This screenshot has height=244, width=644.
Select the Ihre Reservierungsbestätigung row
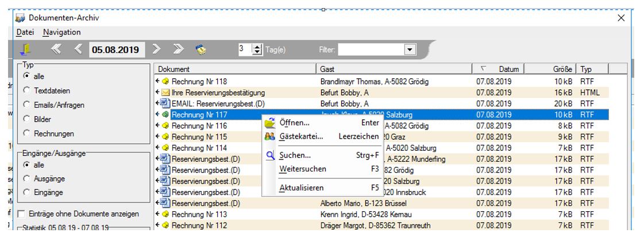(x=381, y=93)
